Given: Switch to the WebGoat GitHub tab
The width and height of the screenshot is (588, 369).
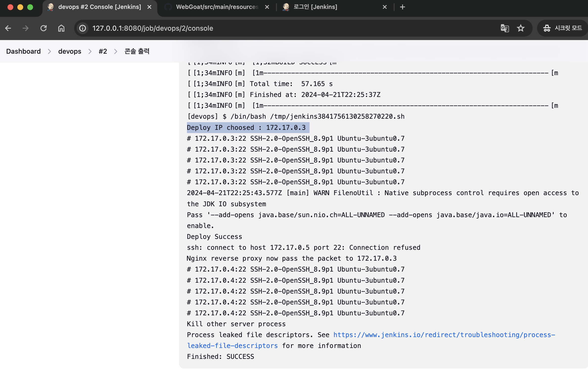Looking at the screenshot, I should pos(217,7).
